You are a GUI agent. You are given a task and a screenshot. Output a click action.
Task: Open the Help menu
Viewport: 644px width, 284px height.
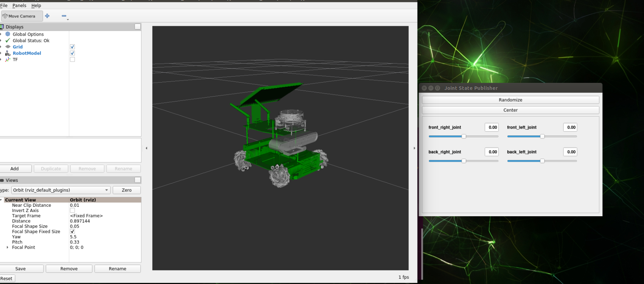36,6
